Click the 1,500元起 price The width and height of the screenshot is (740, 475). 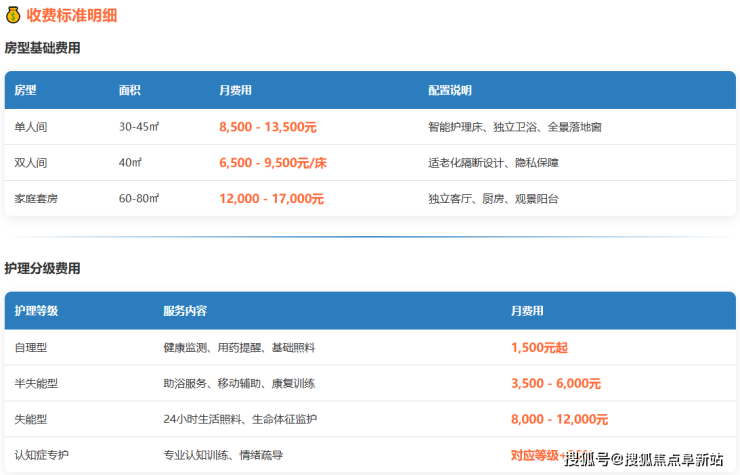click(539, 347)
